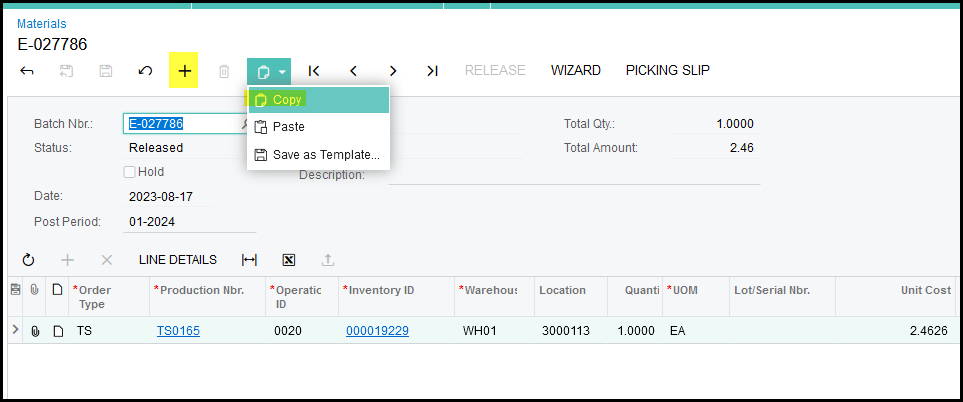Go to last record icon
The height and width of the screenshot is (402, 963).
click(x=432, y=71)
